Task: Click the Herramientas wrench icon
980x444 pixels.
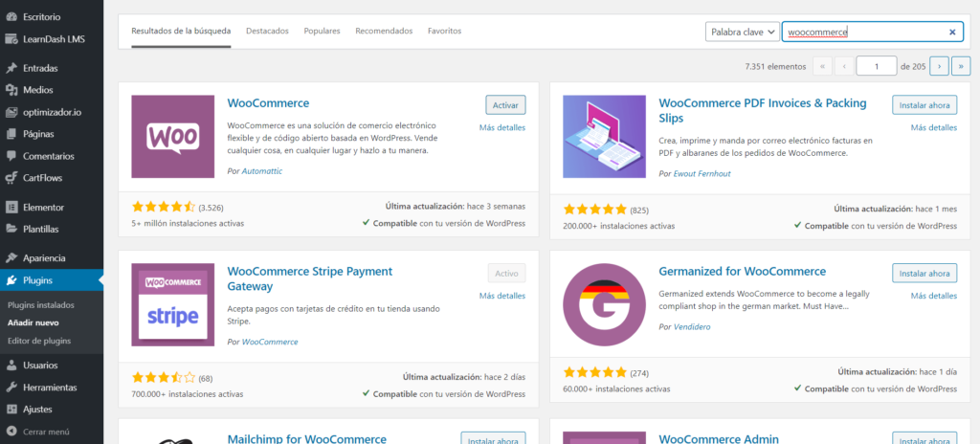Action: tap(11, 388)
